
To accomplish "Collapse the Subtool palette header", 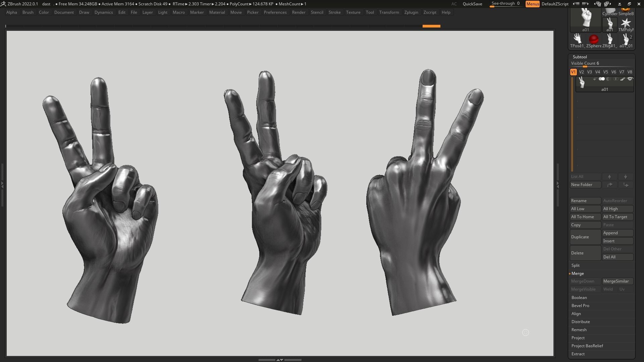I will (x=580, y=57).
